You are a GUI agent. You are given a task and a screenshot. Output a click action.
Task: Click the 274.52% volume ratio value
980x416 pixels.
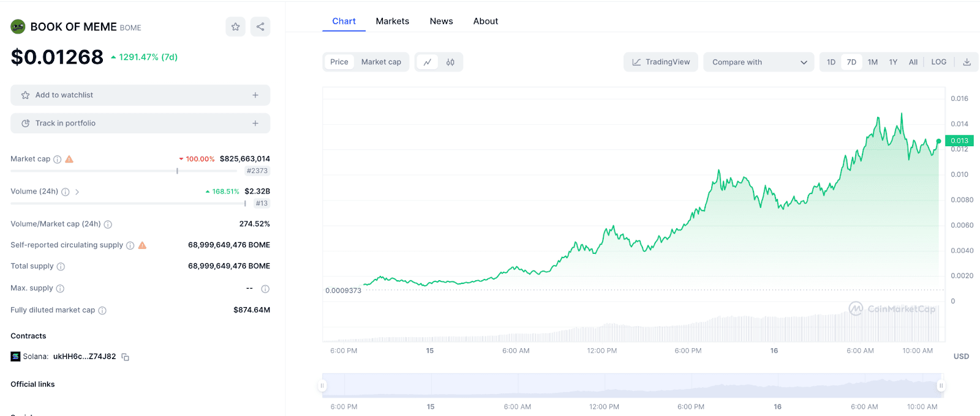255,224
